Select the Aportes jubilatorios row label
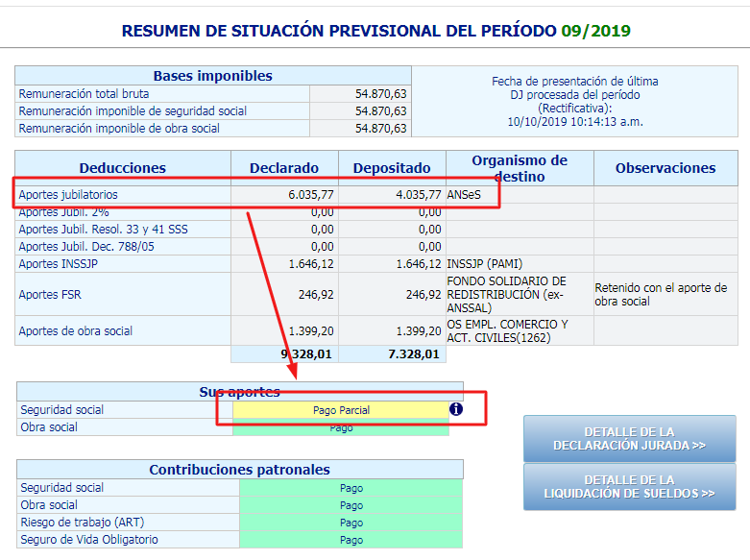The width and height of the screenshot is (750, 560). 68,195
